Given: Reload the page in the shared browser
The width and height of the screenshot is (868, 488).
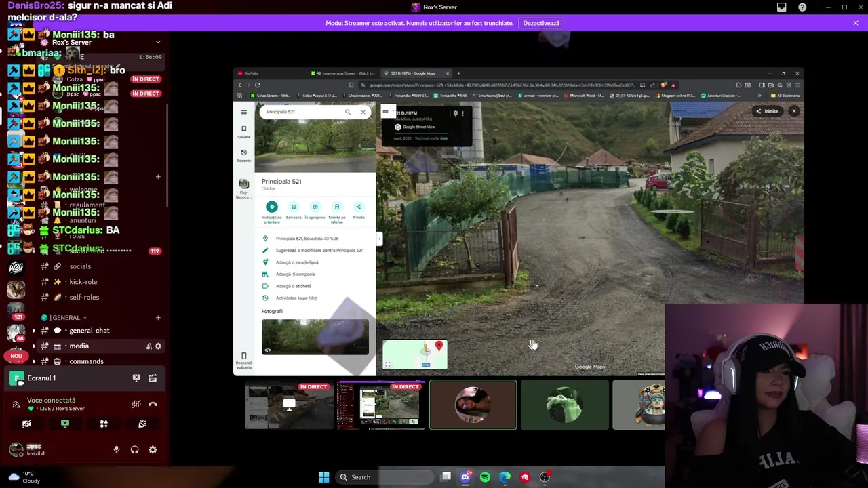Looking at the screenshot, I should pyautogui.click(x=258, y=85).
